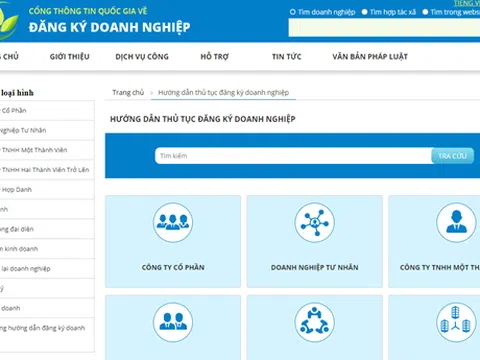Screen dimensions: 480x360
Task: Click the buildings branch icon card
Action: click(x=434, y=327)
